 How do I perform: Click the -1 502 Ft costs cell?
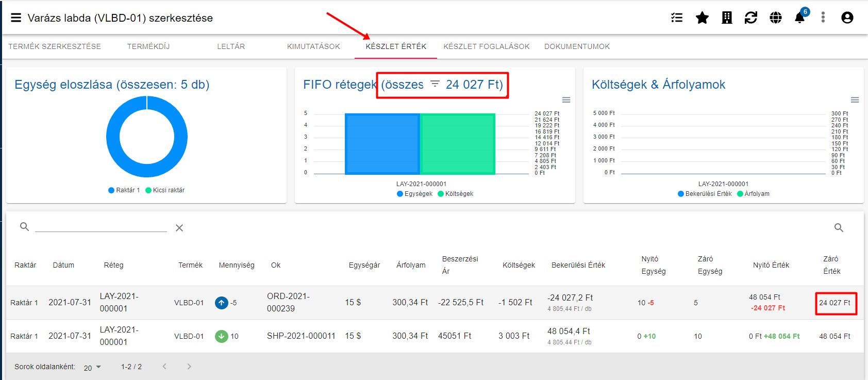pyautogui.click(x=515, y=302)
